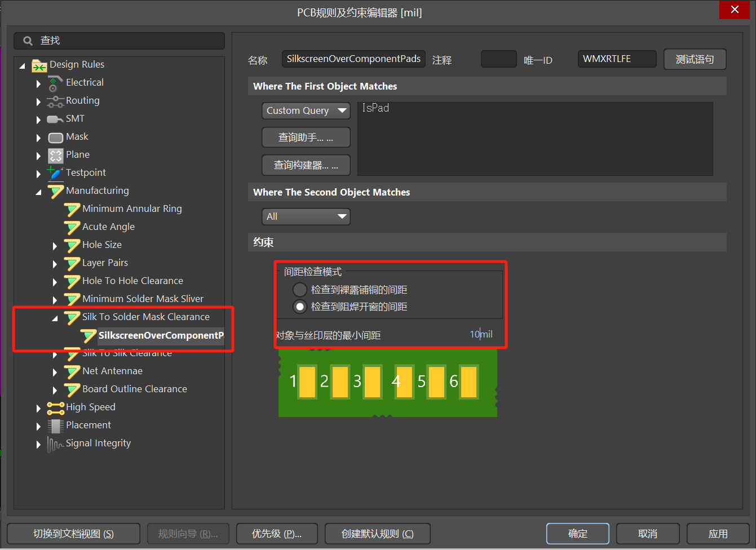Select the Minimum Annular Ring rule
Screen dimensions: 756x550
[x=132, y=209]
